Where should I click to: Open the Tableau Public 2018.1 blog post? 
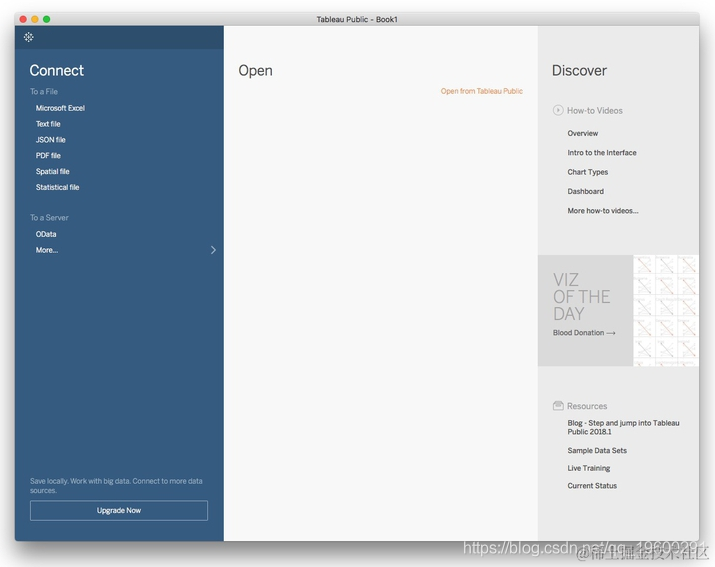coord(623,427)
